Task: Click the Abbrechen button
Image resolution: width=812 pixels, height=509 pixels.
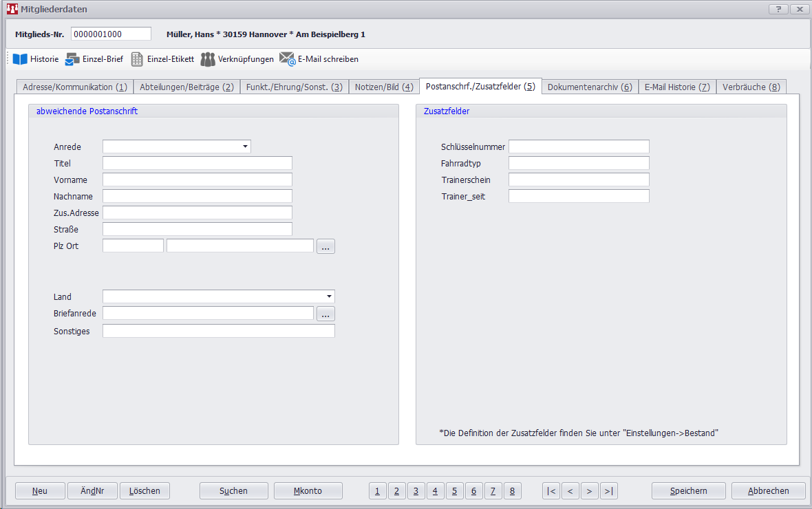Action: point(768,491)
